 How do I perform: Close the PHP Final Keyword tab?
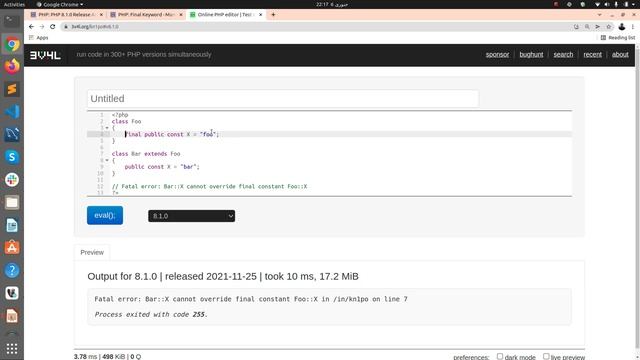pyautogui.click(x=181, y=15)
